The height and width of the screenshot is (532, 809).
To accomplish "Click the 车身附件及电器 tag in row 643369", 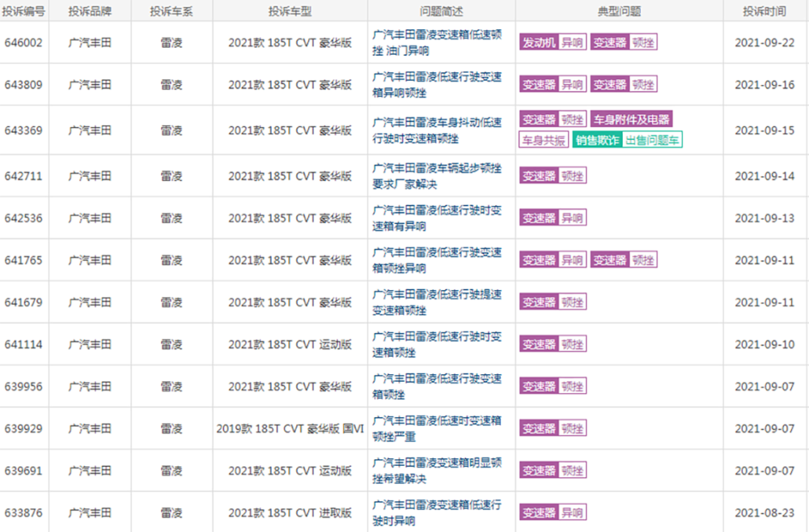I will tap(632, 120).
